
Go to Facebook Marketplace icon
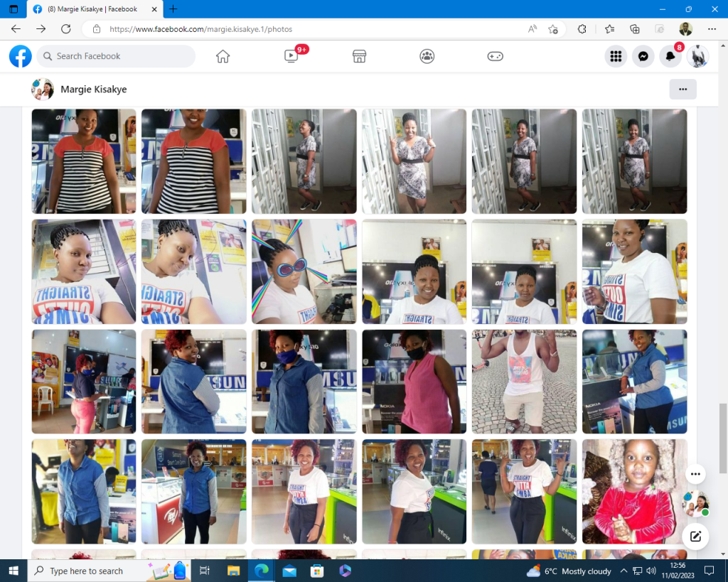359,56
